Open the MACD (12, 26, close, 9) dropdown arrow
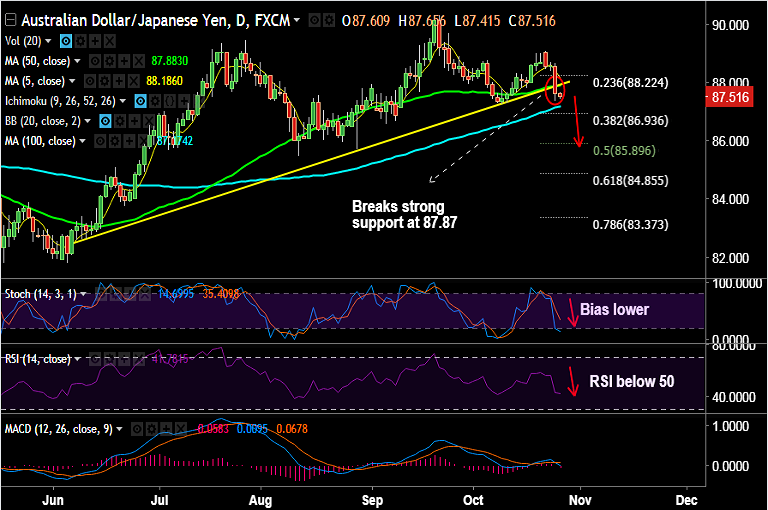 coord(119,429)
